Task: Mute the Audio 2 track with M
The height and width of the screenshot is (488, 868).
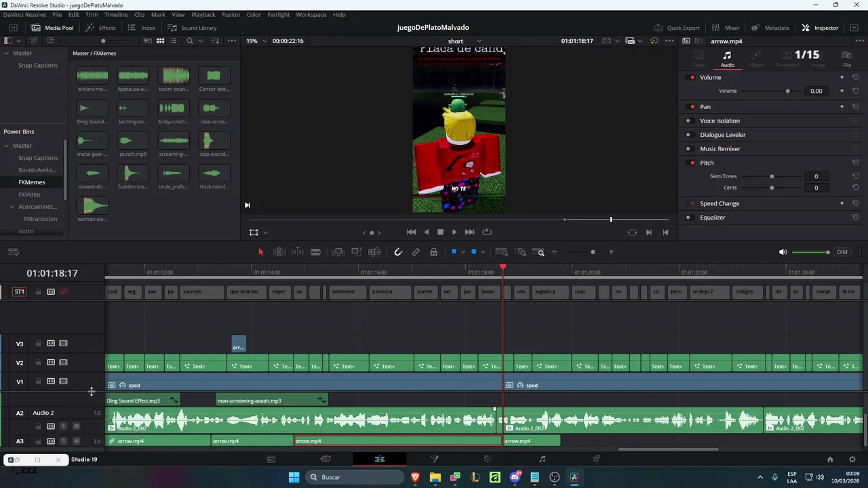Action: tap(76, 426)
